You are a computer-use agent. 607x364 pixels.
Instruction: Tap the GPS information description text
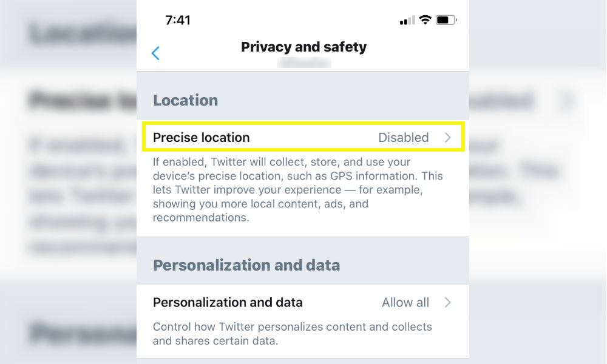pos(299,188)
